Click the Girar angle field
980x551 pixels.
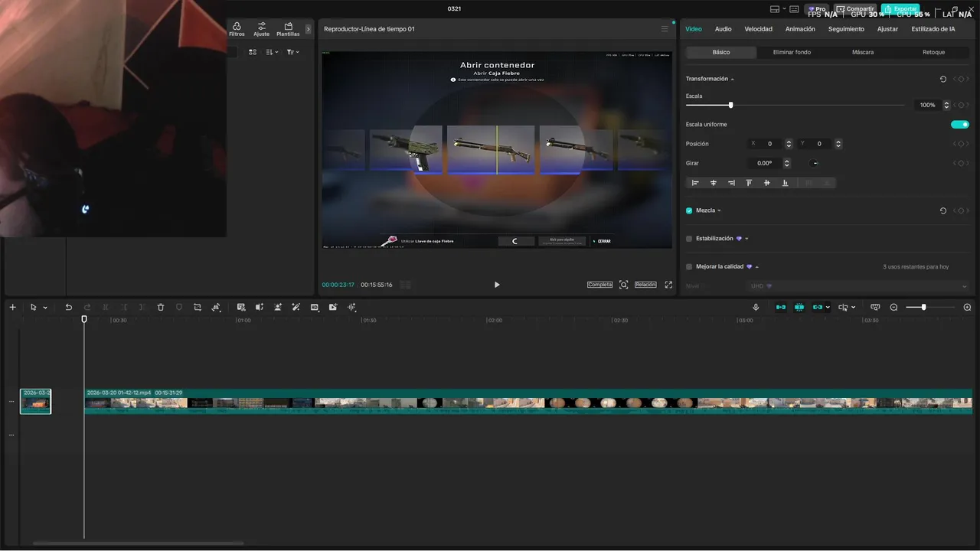tap(765, 163)
